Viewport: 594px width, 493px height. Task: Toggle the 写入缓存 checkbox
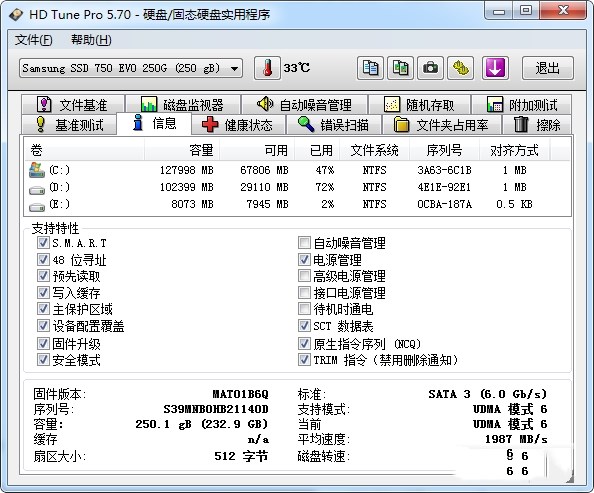point(43,293)
